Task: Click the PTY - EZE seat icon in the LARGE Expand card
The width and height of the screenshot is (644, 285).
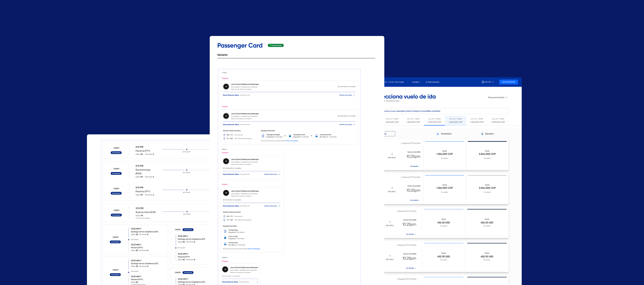Action: click(x=224, y=139)
